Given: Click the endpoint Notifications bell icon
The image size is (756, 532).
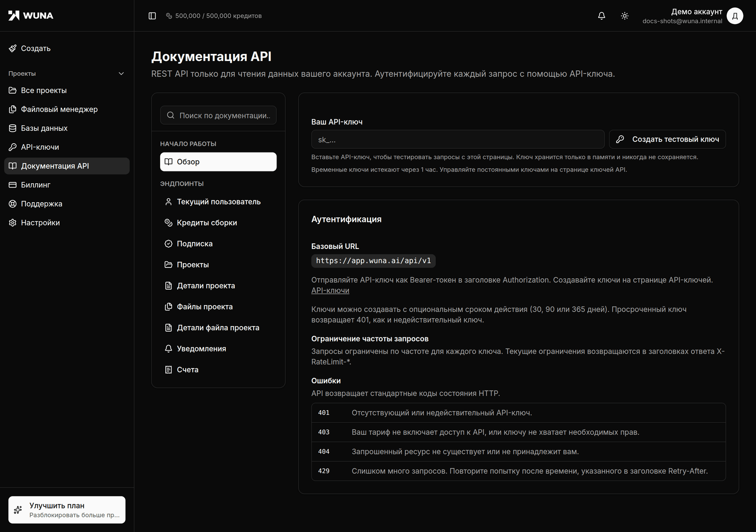Looking at the screenshot, I should [x=168, y=349].
